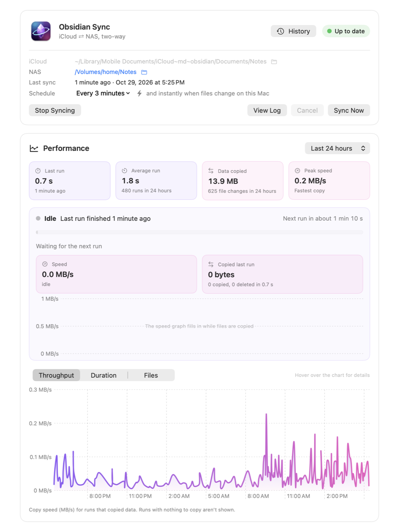Click the Performance chart icon
The image size is (399, 532).
click(x=34, y=149)
